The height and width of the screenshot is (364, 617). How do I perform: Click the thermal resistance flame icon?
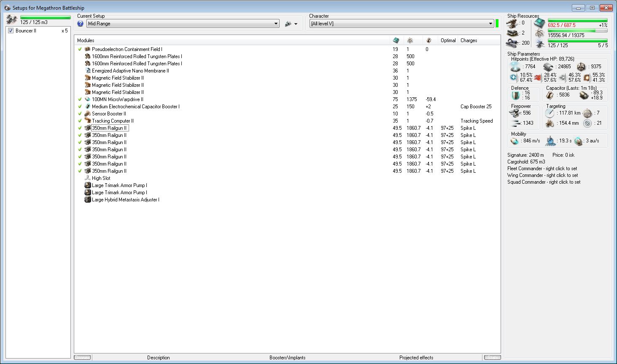pos(538,78)
